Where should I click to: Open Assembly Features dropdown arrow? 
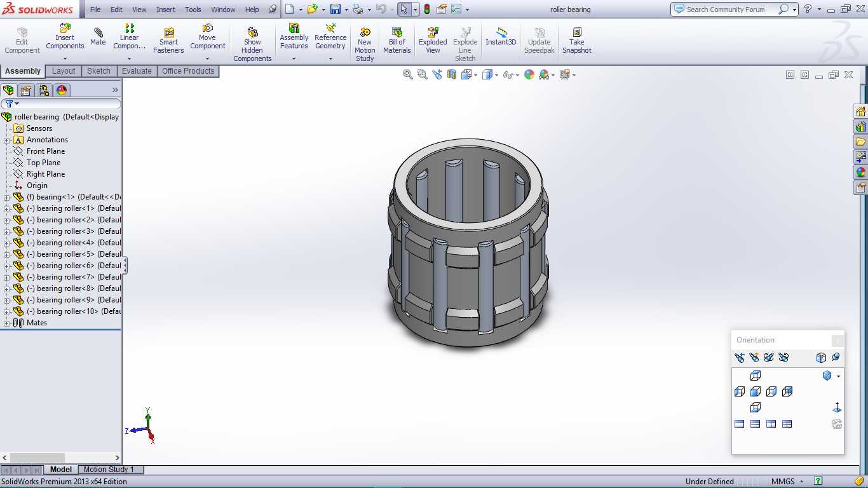click(294, 58)
